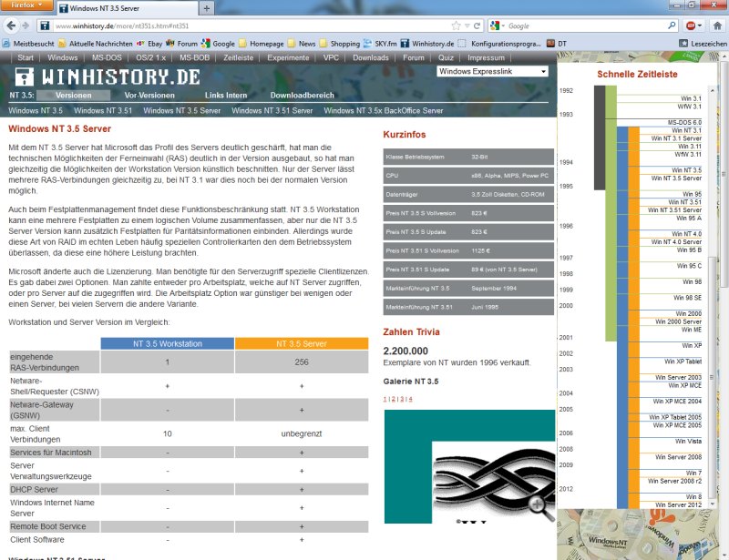Image resolution: width=729 pixels, height=560 pixels.
Task: Click the NT 3.5 gallery thumbnail image
Action: coord(469,466)
